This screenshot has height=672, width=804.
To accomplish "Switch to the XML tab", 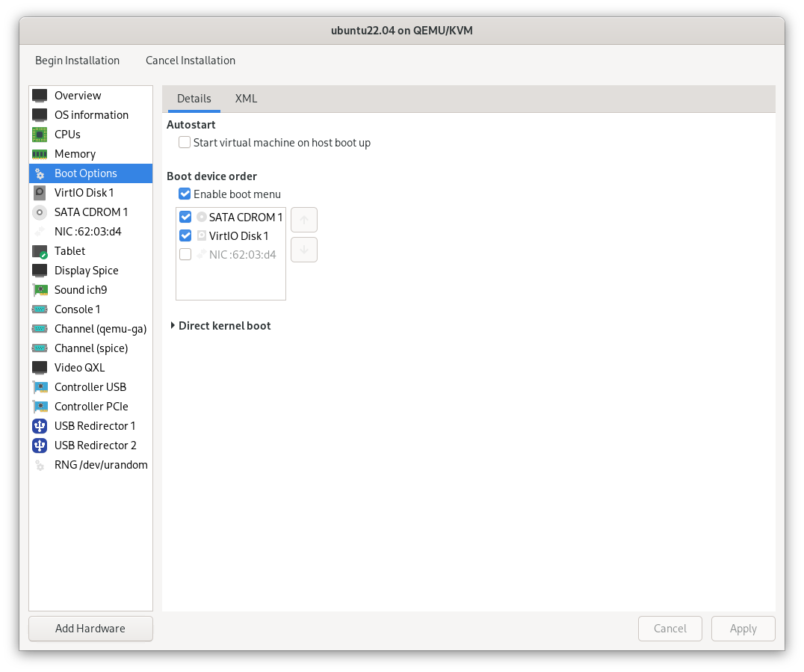I will pos(246,99).
